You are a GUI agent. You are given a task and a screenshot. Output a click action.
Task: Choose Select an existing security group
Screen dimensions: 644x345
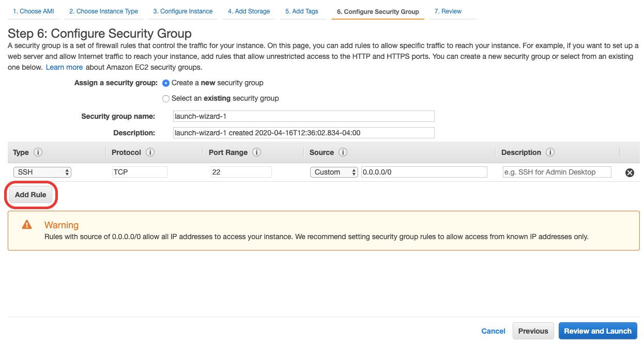click(x=166, y=99)
